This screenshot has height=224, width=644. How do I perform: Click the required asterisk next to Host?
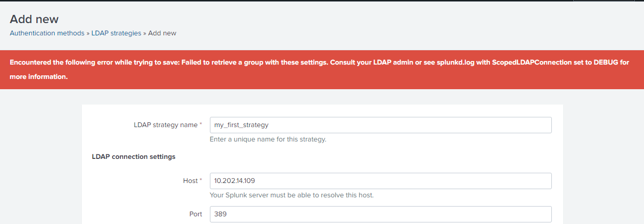[201, 181]
